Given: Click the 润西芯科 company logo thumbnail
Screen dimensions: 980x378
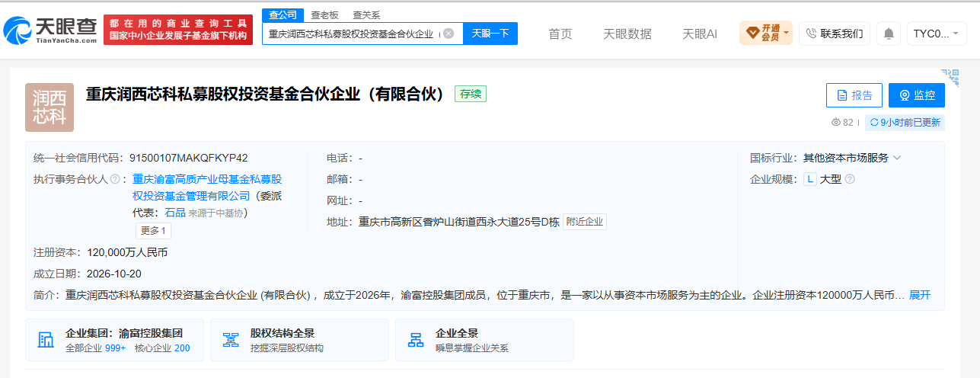Looking at the screenshot, I should [x=49, y=107].
